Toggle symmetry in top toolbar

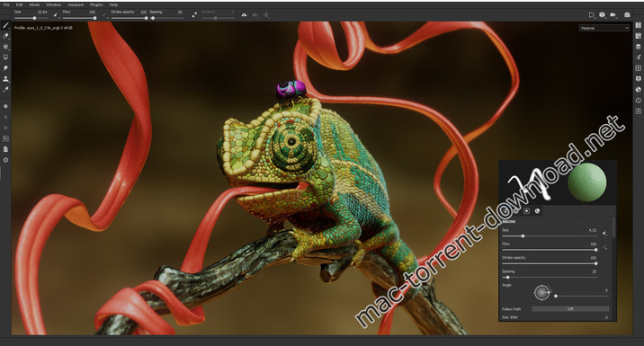pos(244,14)
